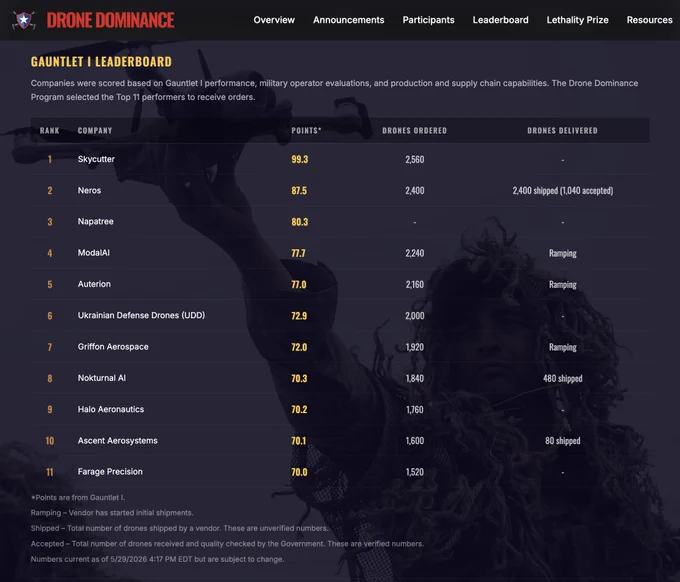Viewport: 680px width, 582px height.
Task: Open the Resources nav item
Action: [x=650, y=20]
